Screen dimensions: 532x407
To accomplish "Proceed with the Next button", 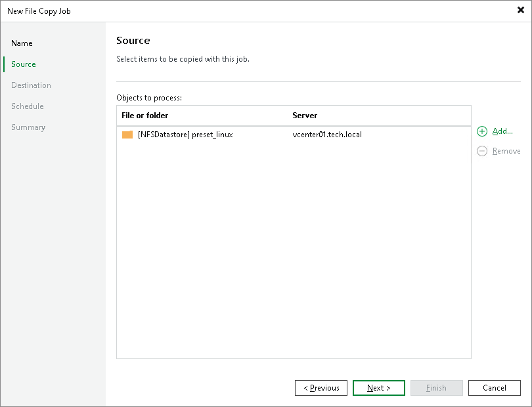I will pos(379,388).
